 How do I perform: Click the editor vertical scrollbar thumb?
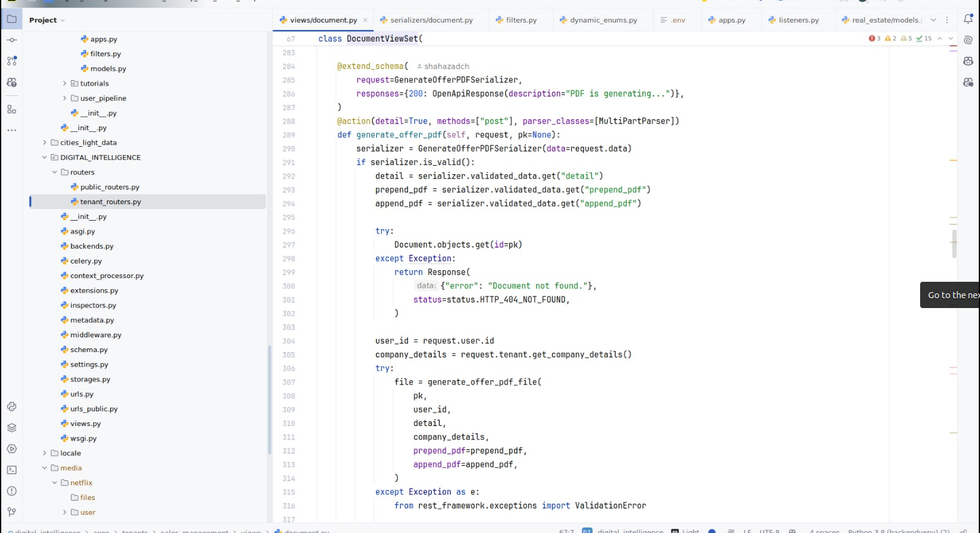(x=954, y=244)
